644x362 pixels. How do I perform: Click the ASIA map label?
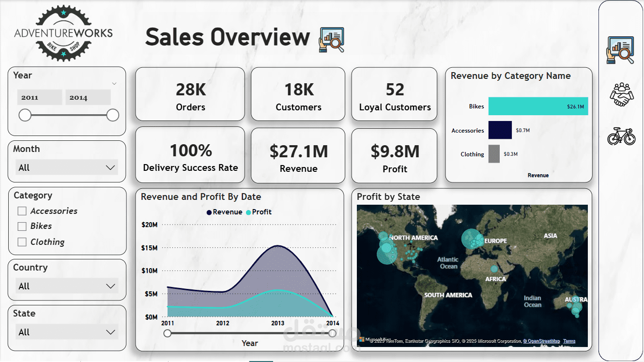click(x=551, y=236)
